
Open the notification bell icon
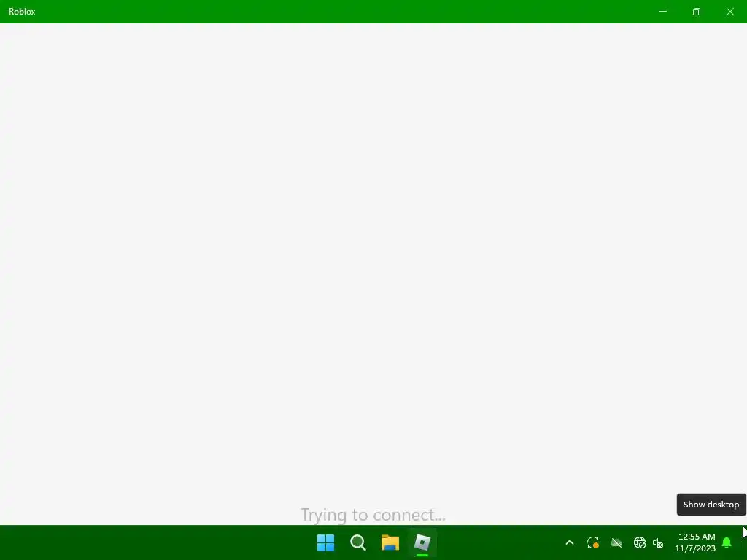point(727,542)
